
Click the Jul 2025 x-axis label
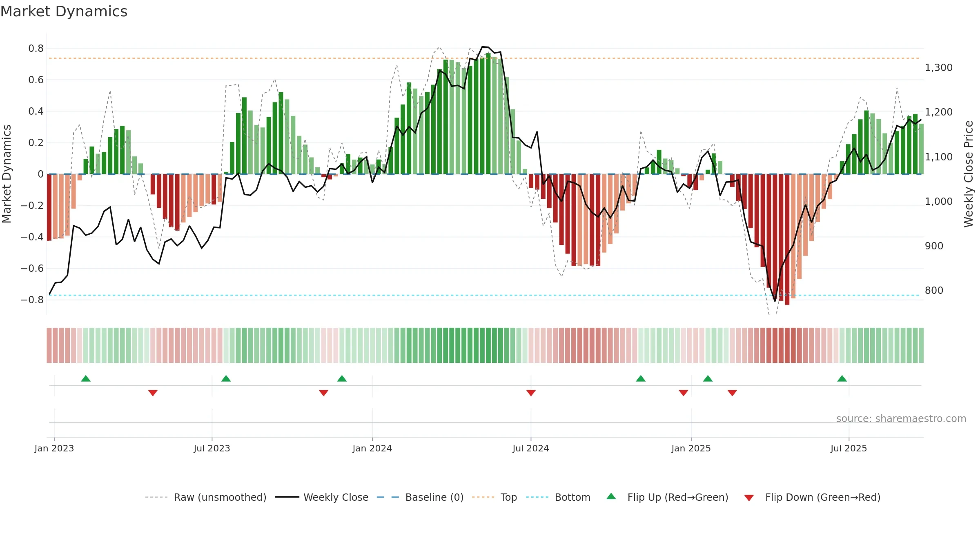(x=849, y=448)
